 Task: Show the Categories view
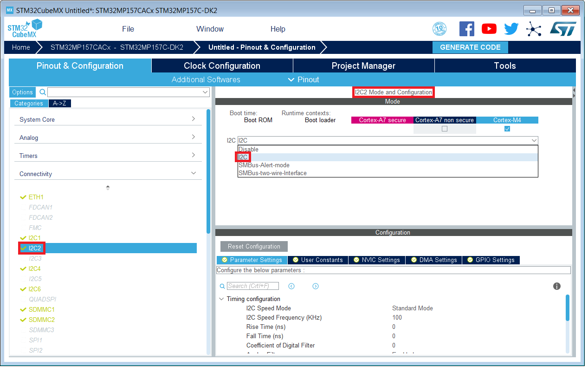(28, 104)
